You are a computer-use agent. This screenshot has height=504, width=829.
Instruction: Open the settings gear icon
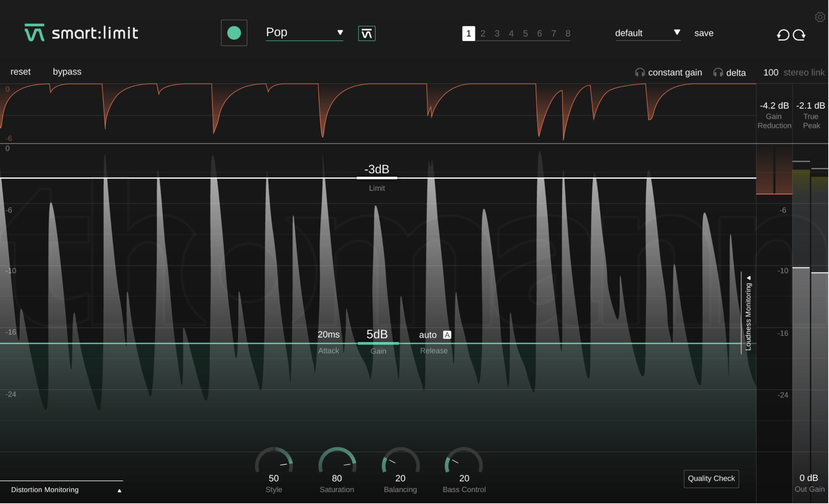click(x=820, y=17)
